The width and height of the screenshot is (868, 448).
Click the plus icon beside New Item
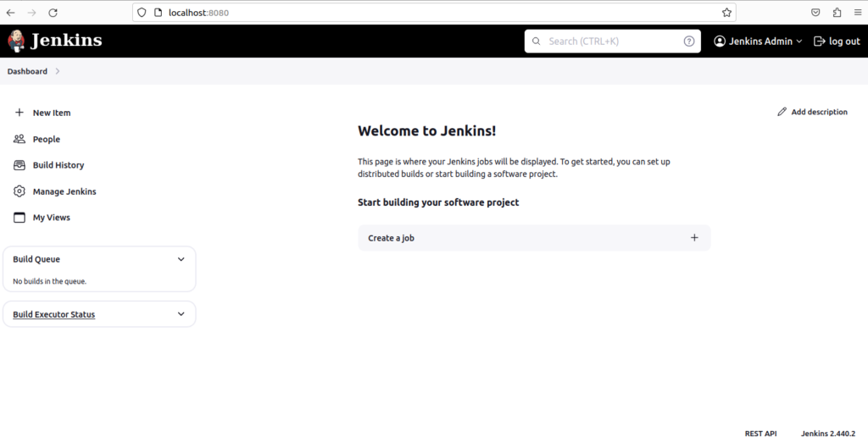click(19, 113)
